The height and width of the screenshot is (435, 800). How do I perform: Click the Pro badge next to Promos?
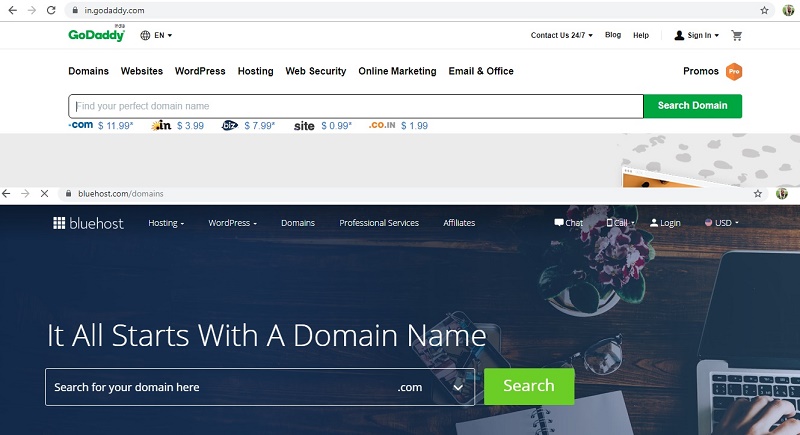click(734, 71)
